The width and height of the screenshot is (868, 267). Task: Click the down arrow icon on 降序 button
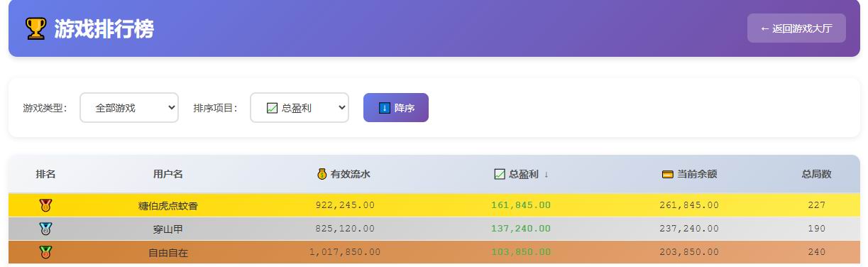tap(385, 108)
